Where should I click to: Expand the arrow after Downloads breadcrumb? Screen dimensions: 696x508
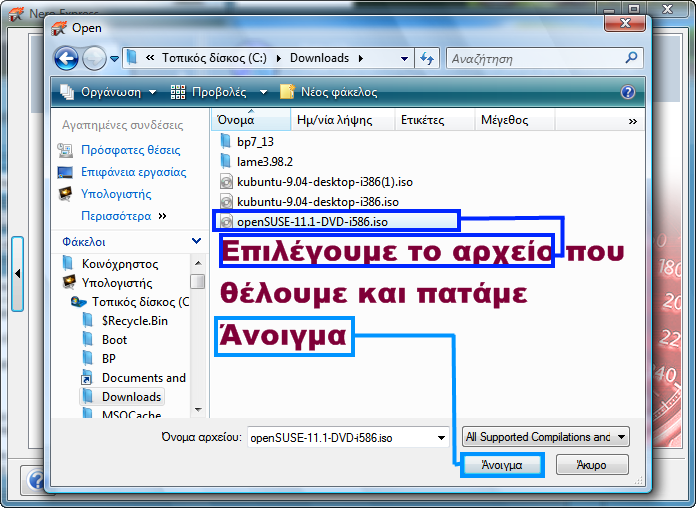pyautogui.click(x=360, y=59)
